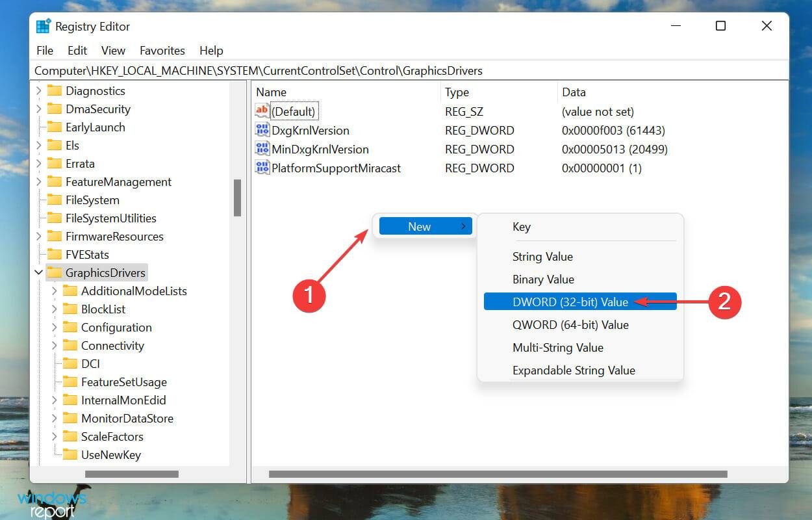Click the GraphicsDrivers folder icon
The width and height of the screenshot is (812, 520).
[x=55, y=272]
